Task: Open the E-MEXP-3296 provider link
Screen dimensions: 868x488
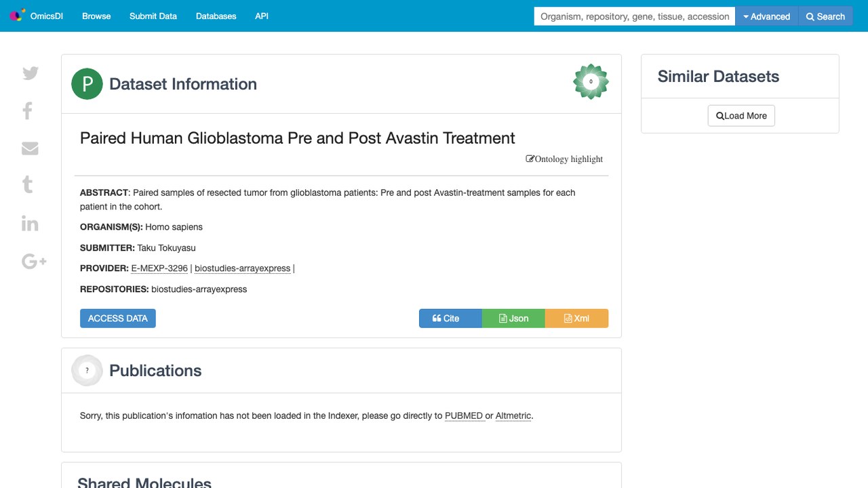Action: coord(159,268)
